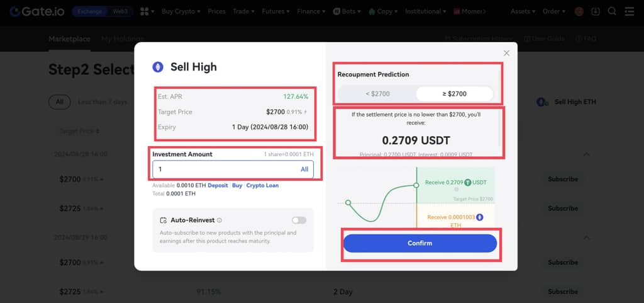Click the user profile avatar
Image resolution: width=644 pixels, height=303 pixels.
pos(579,11)
